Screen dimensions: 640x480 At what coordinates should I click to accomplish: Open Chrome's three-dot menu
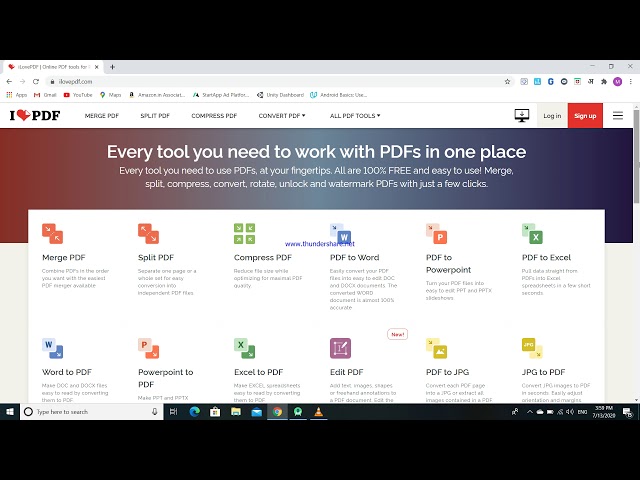[631, 82]
